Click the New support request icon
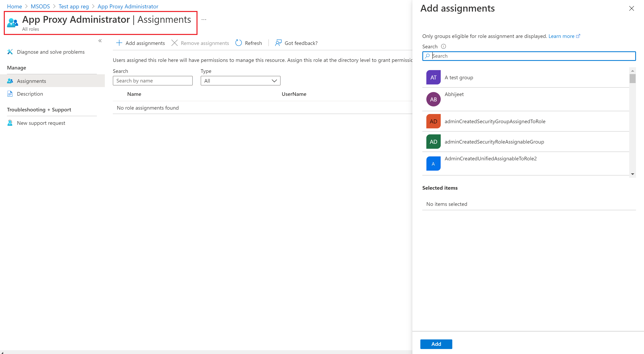The height and width of the screenshot is (354, 644). click(x=11, y=123)
